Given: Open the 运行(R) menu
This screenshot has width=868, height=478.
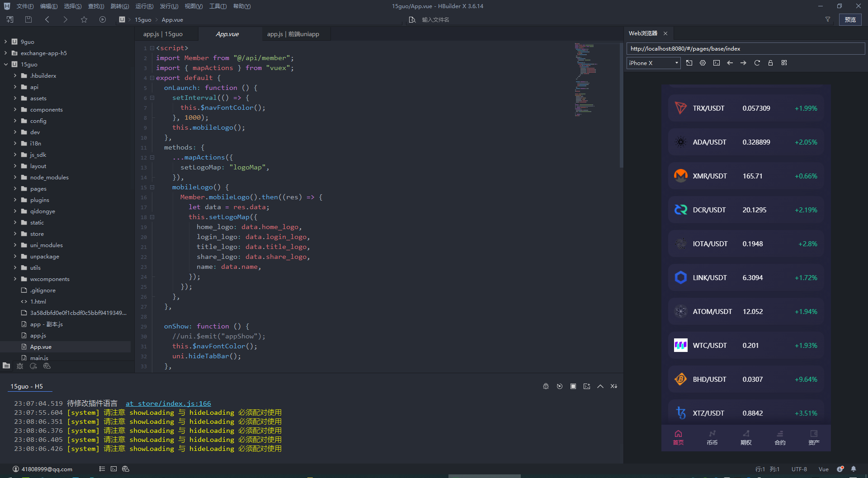Looking at the screenshot, I should [144, 6].
